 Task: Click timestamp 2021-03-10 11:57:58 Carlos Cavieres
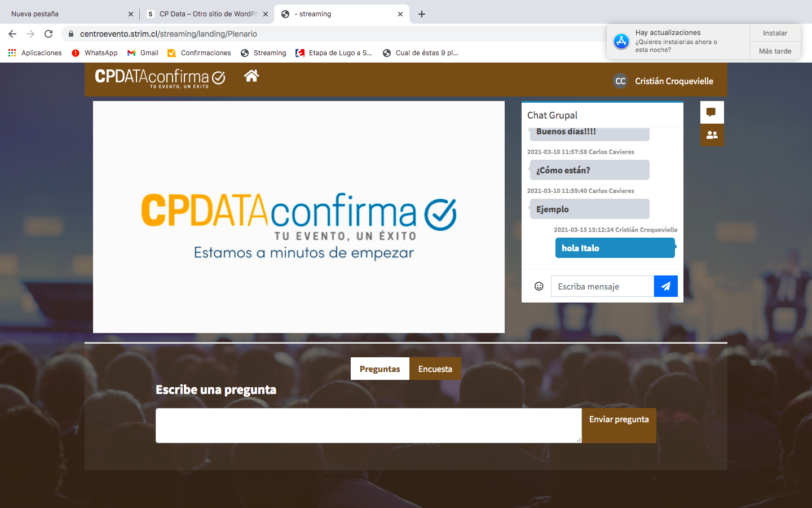click(x=581, y=152)
